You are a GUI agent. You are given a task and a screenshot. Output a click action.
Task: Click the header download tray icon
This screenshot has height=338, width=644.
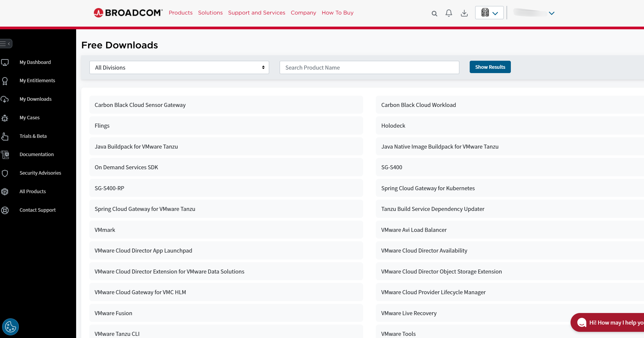(464, 13)
